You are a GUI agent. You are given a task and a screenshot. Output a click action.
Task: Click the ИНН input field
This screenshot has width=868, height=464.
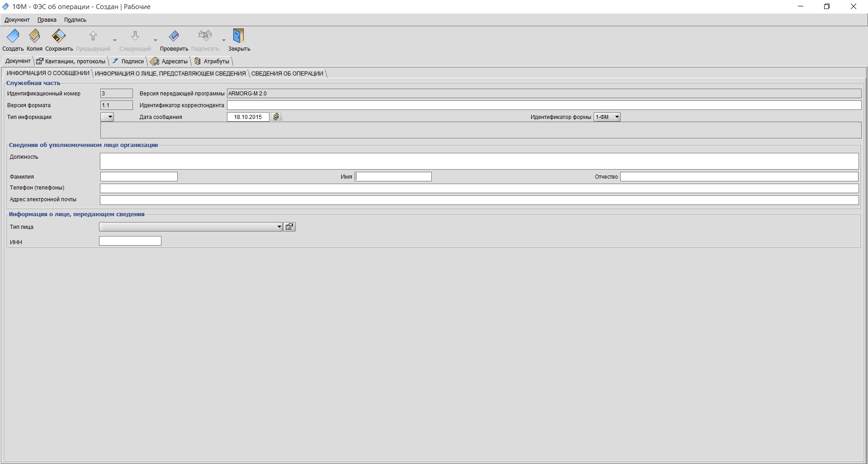point(130,241)
